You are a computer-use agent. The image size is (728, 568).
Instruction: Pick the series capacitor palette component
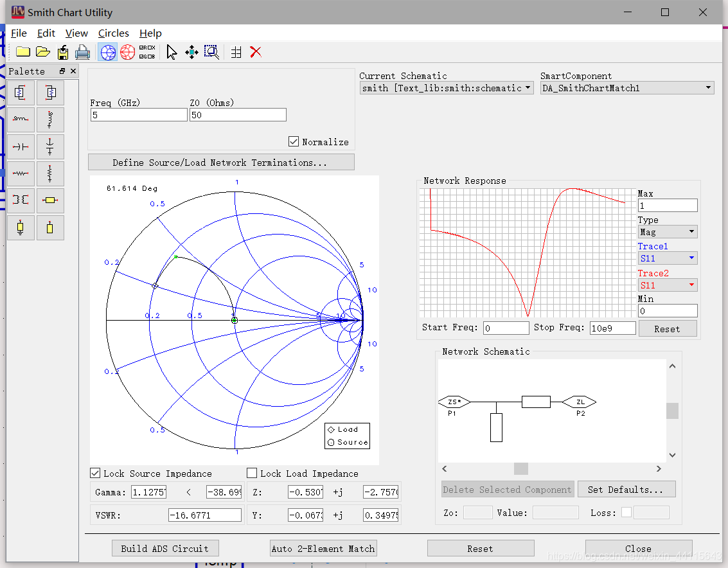click(x=21, y=146)
